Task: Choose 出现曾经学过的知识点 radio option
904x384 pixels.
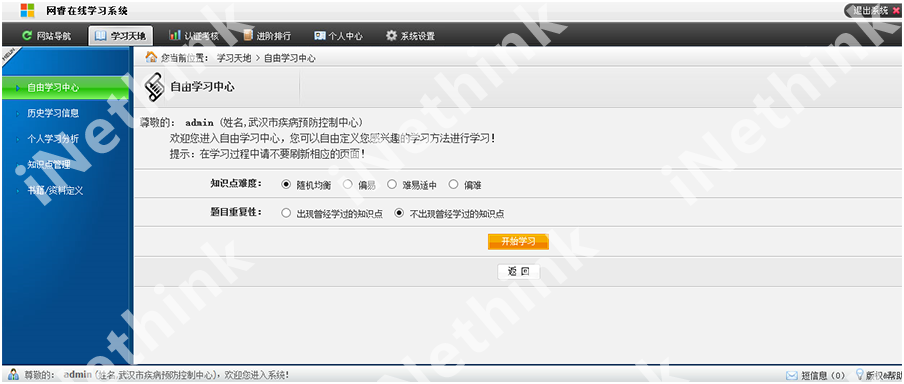Action: pos(285,213)
